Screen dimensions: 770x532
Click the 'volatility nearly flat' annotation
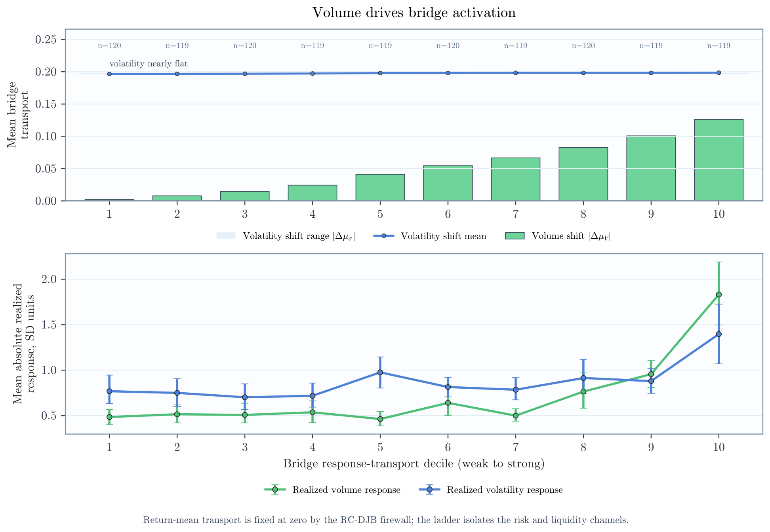point(149,63)
